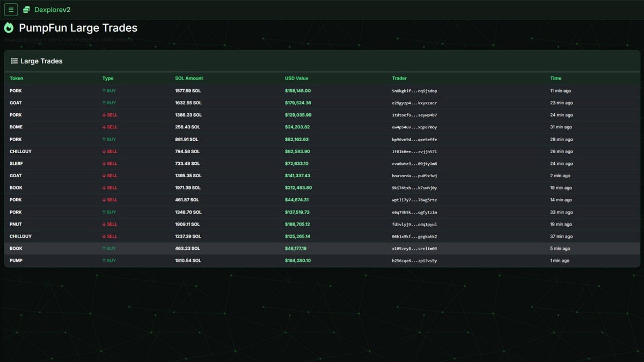
Task: Click the Time column header
Action: pos(555,78)
